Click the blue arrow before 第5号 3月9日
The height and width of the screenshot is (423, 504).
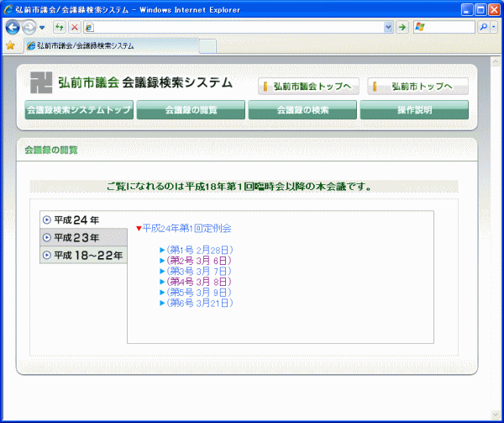click(x=162, y=293)
